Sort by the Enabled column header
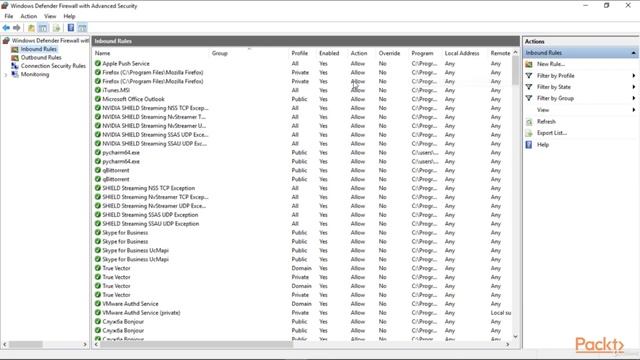Viewport: 640px width, 360px height. [x=329, y=53]
